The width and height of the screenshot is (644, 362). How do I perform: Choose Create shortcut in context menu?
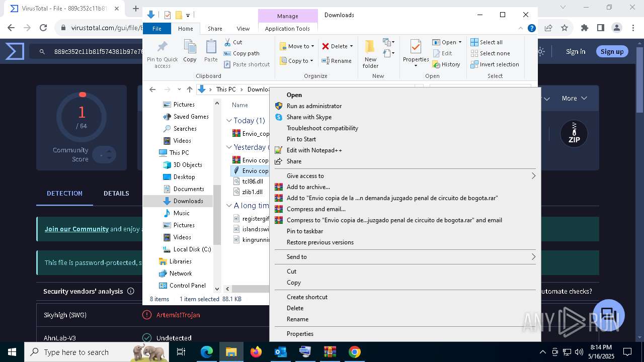tap(405, 297)
